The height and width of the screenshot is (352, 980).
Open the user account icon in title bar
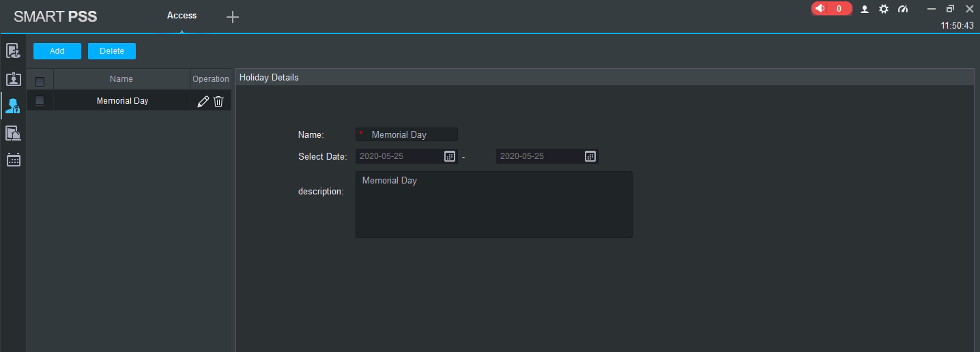click(x=865, y=9)
